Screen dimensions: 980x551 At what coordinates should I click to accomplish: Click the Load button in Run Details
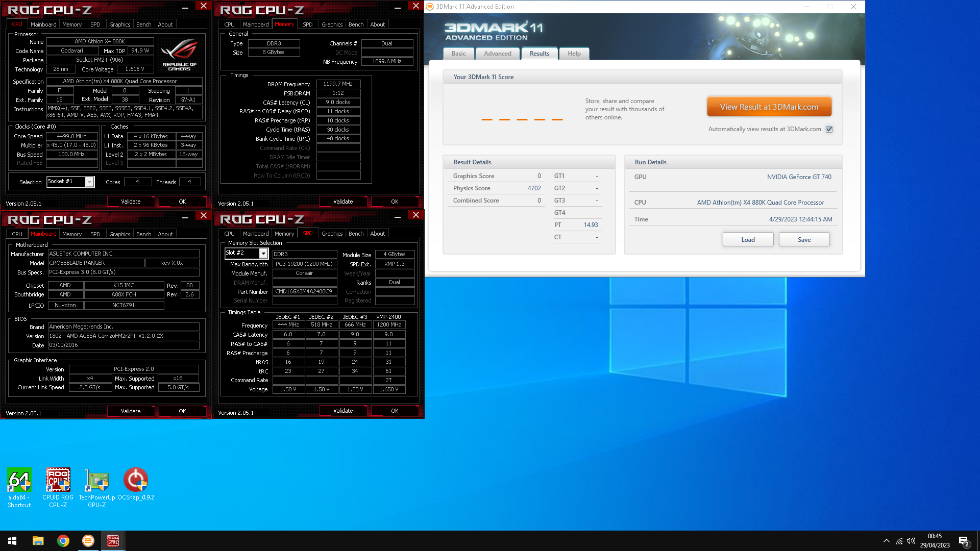(748, 240)
